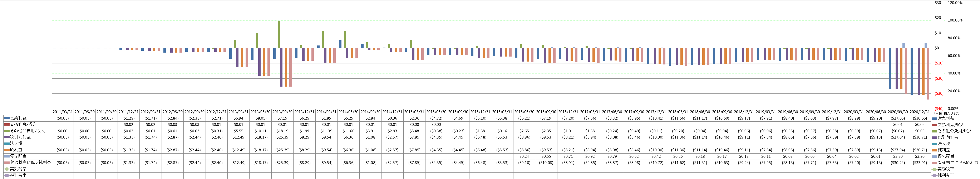The image size is (980, 179).
Task: Click the ($10.50) cell under 2018/09/30
Action: (722, 118)
